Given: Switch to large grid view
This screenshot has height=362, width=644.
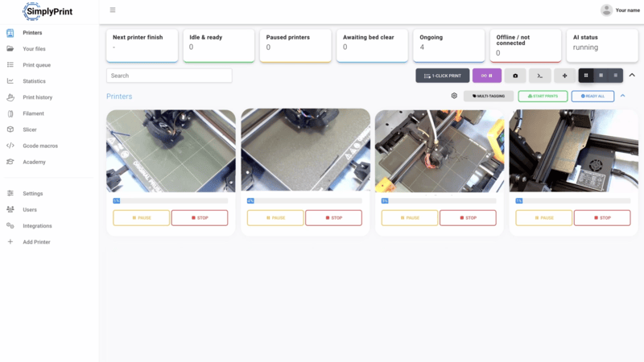Looking at the screenshot, I should 586,76.
